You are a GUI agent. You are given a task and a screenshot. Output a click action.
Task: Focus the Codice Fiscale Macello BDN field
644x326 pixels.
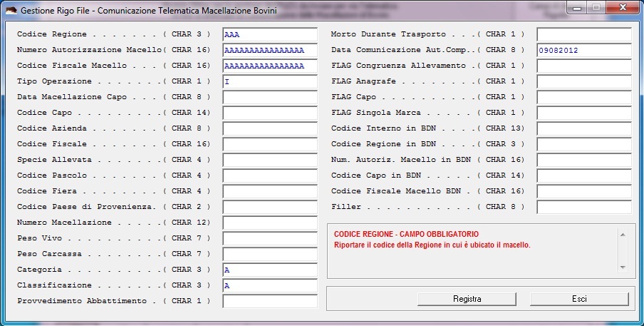point(584,192)
